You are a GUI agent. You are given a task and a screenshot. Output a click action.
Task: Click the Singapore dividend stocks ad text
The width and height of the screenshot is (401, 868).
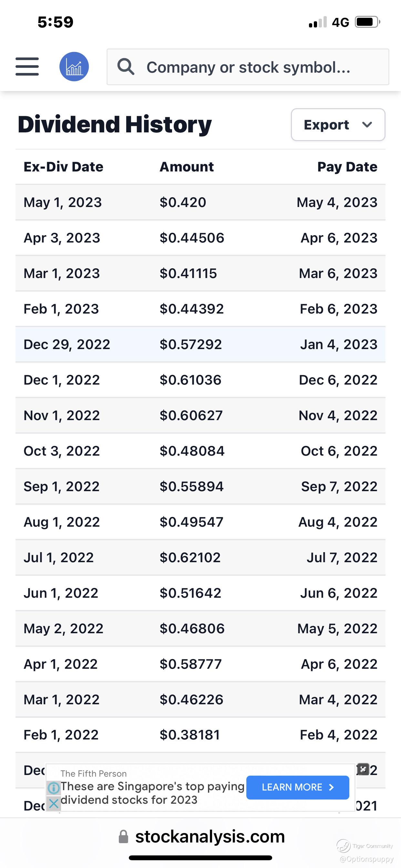pos(152,793)
